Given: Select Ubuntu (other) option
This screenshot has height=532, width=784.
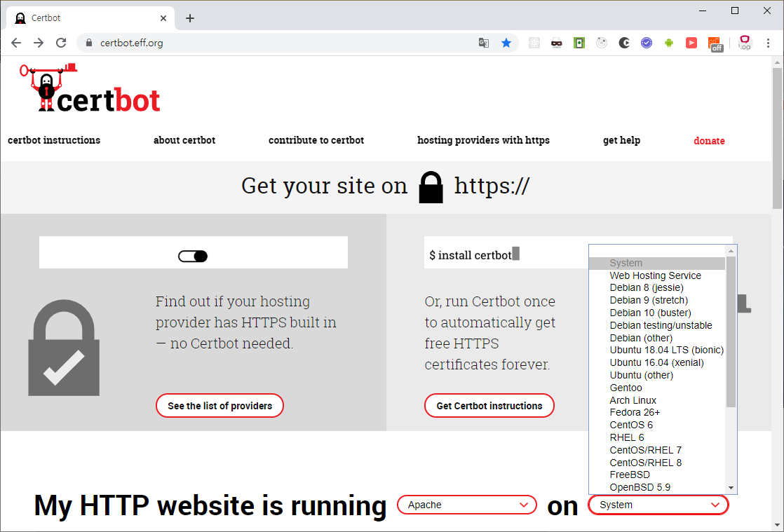Looking at the screenshot, I should tap(657, 375).
